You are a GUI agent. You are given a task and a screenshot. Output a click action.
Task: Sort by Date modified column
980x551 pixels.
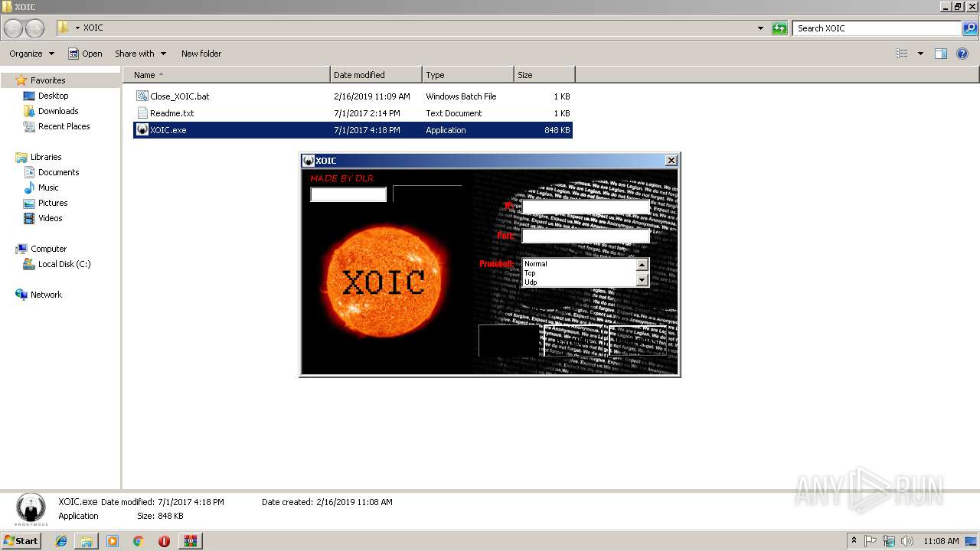(376, 75)
